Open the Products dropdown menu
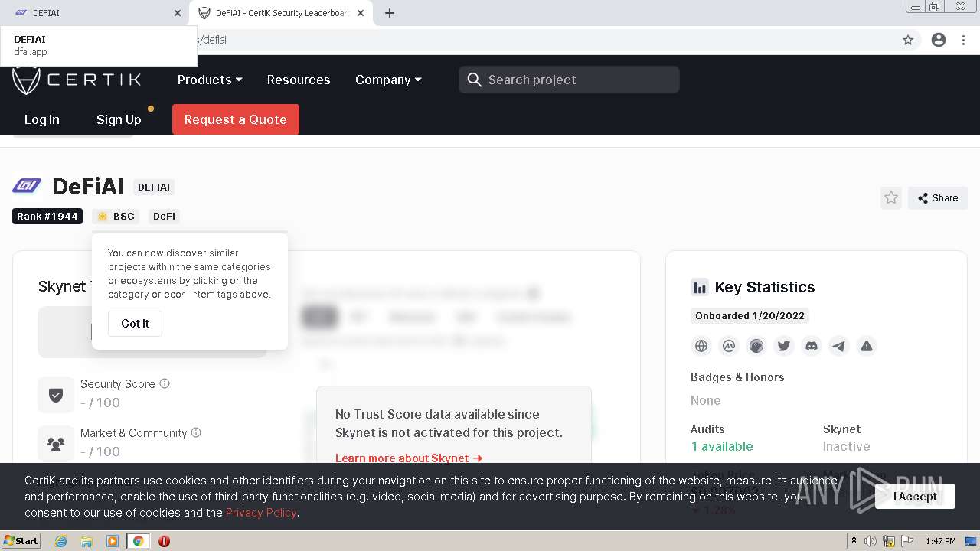The image size is (980, 551). pos(210,80)
